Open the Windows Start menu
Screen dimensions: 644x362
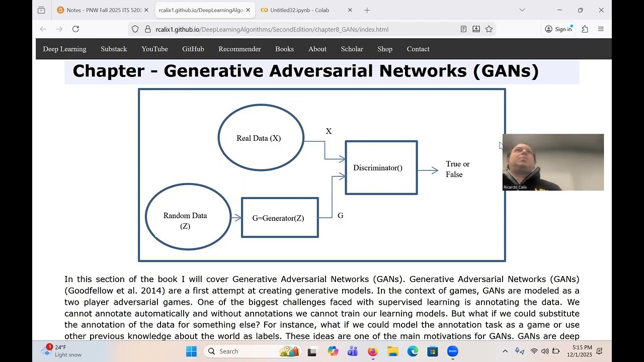coord(191,351)
